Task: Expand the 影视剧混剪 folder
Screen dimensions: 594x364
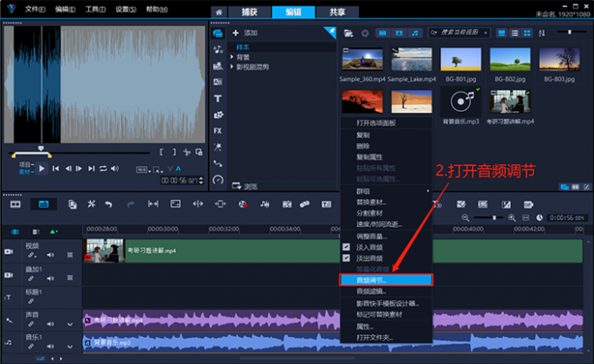Action: click(231, 66)
